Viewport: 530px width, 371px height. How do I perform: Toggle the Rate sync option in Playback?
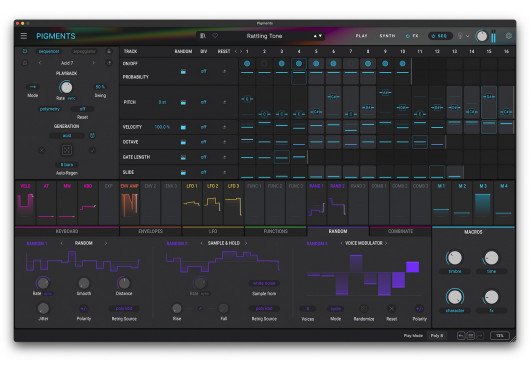[72, 98]
